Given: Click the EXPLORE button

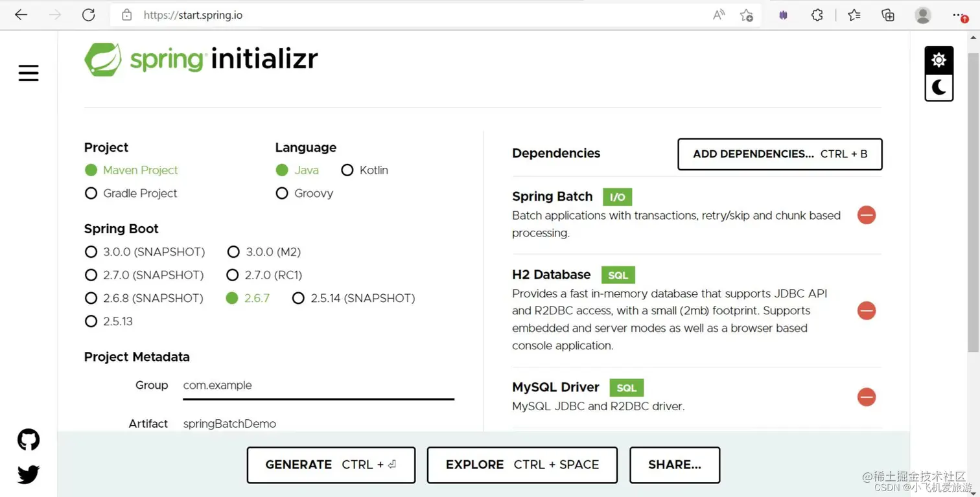Looking at the screenshot, I should pyautogui.click(x=522, y=465).
